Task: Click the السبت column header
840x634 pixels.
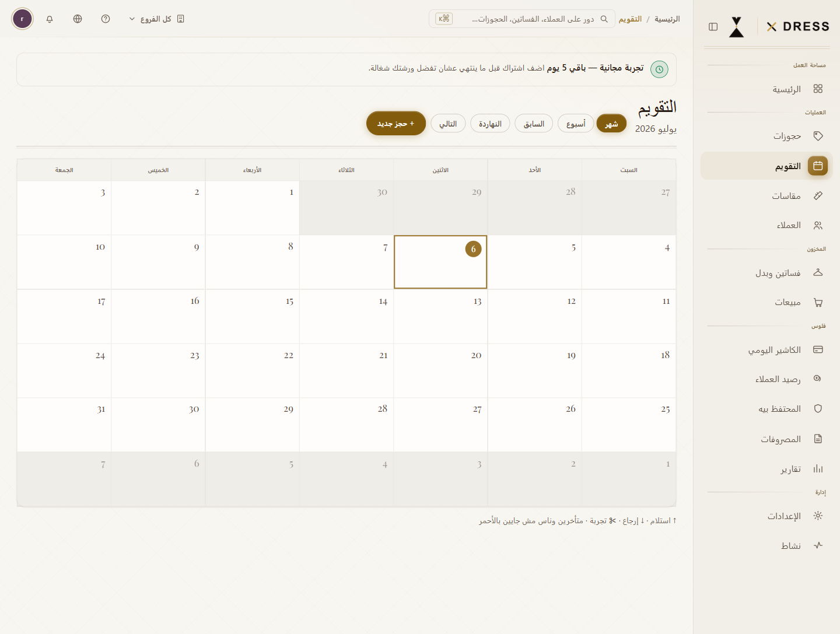Action: tap(629, 170)
